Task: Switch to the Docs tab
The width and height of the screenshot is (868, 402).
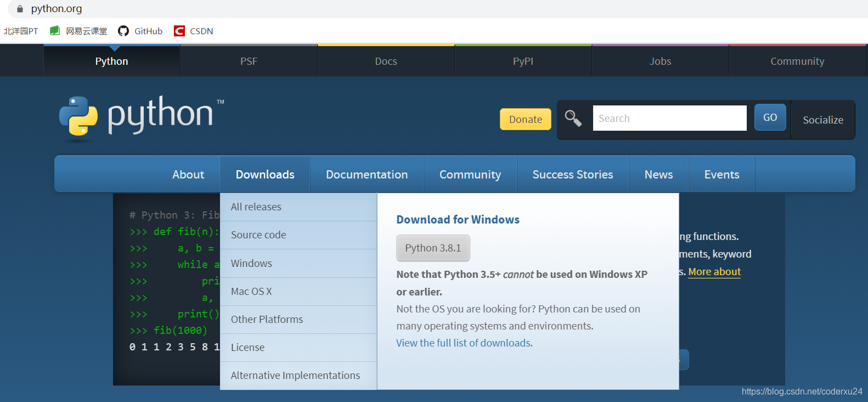Action: (386, 61)
